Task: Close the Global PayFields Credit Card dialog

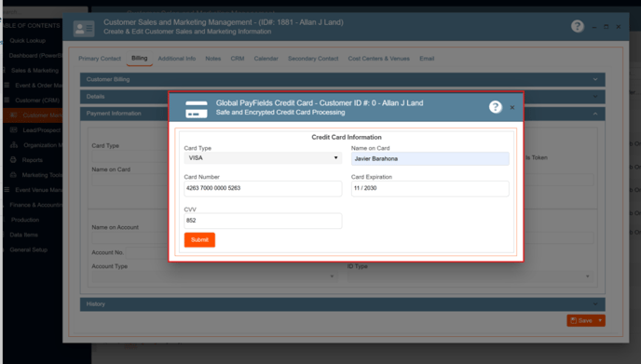Action: (x=511, y=107)
